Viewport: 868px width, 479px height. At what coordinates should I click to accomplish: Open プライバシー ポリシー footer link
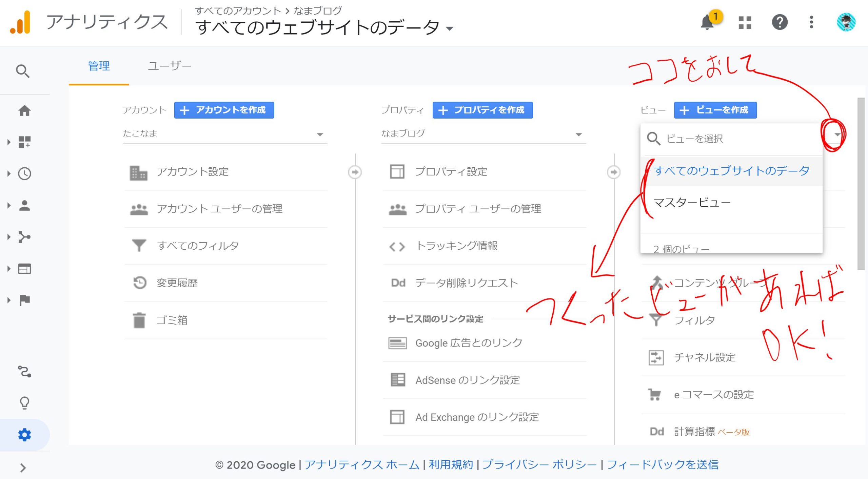(539, 465)
